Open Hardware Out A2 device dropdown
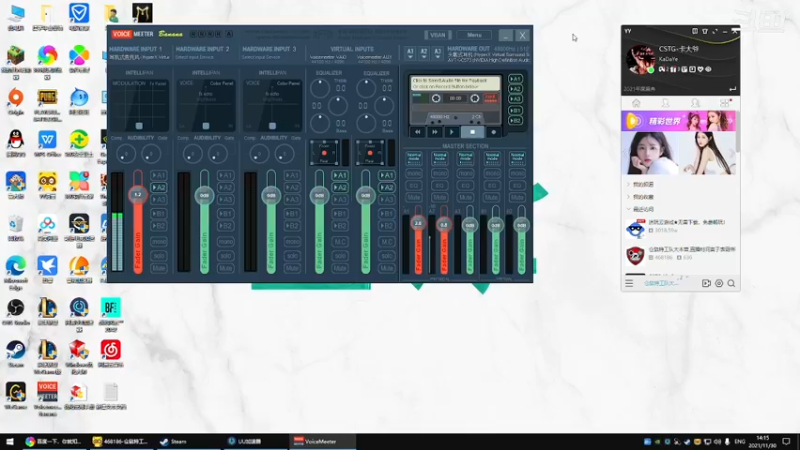Screen dimensions: 800x450 coord(423,54)
